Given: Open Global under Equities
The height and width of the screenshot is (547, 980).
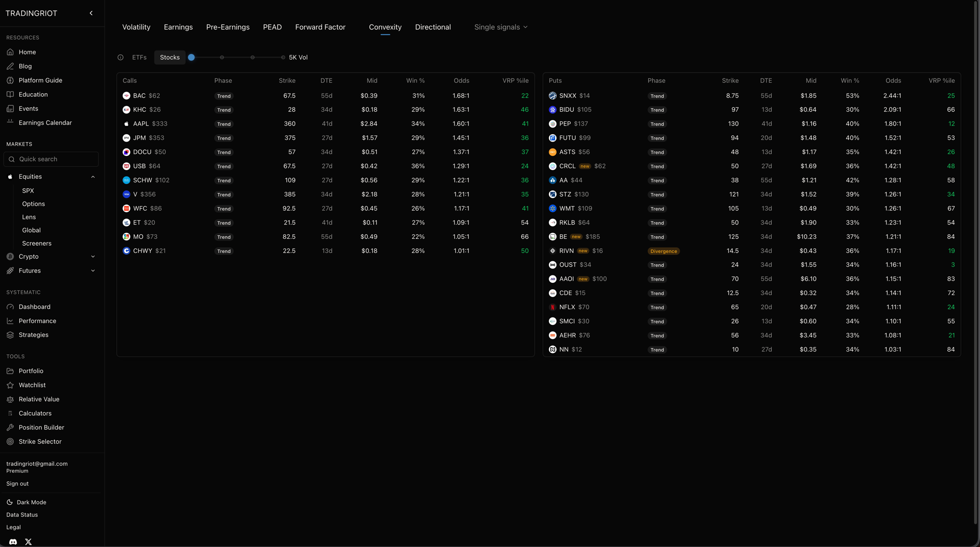Looking at the screenshot, I should point(31,230).
